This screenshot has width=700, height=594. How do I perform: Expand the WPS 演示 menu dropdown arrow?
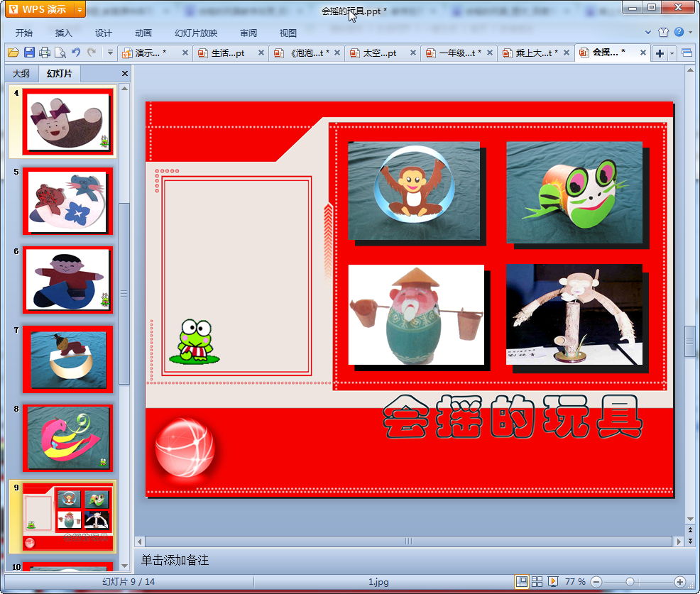80,9
